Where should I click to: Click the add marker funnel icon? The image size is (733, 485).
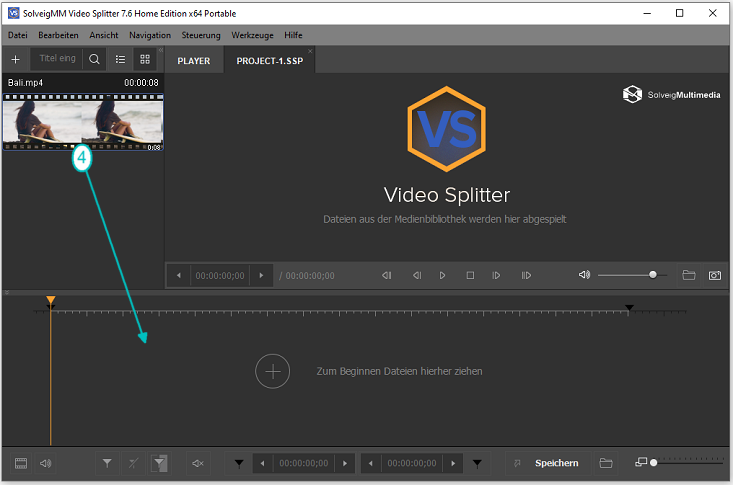click(x=107, y=463)
